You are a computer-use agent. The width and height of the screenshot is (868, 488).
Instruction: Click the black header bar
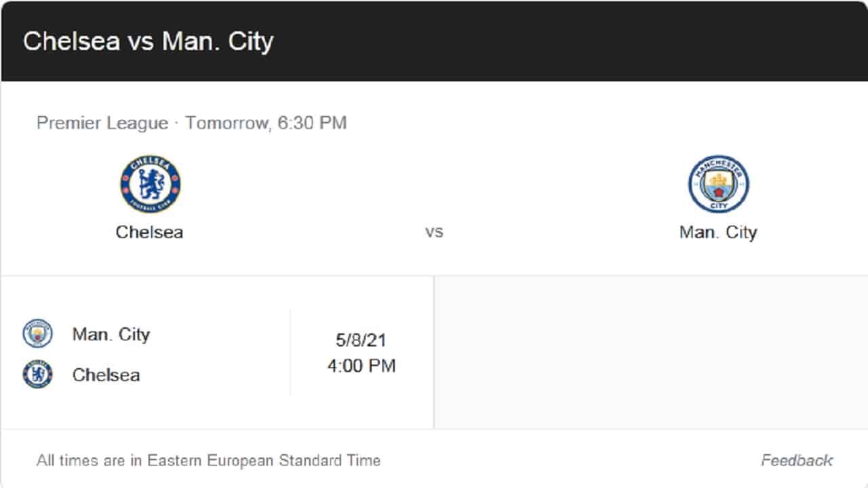pos(434,41)
